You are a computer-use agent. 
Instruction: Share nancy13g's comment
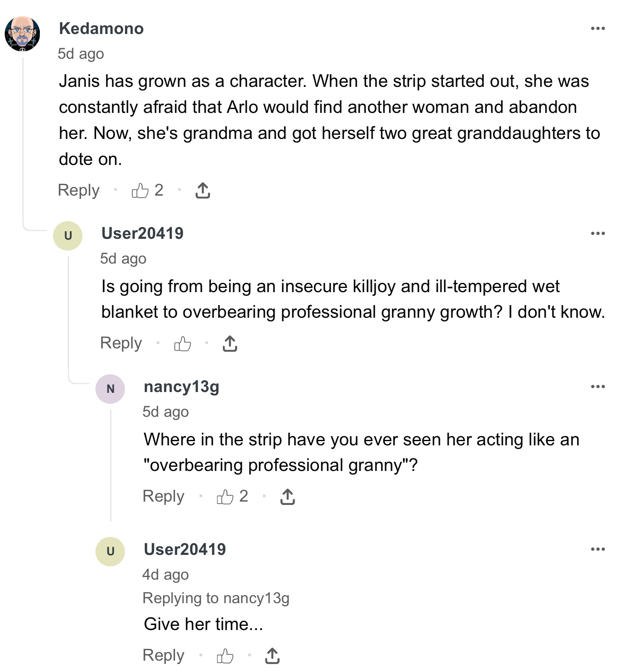pos(288,497)
